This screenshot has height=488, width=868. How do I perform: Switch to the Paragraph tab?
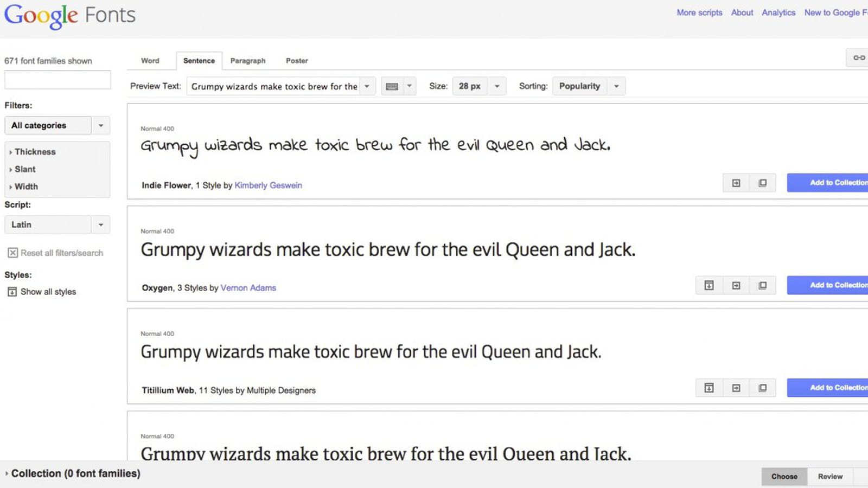pyautogui.click(x=248, y=61)
